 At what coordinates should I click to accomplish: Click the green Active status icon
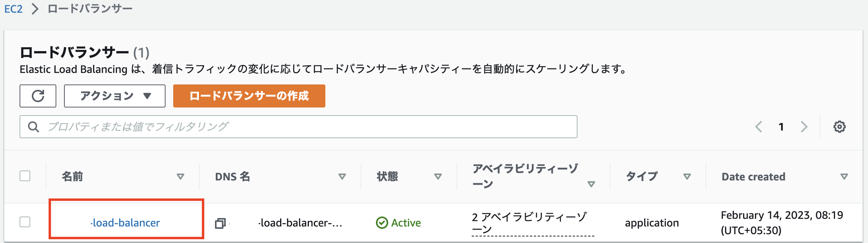click(x=382, y=223)
